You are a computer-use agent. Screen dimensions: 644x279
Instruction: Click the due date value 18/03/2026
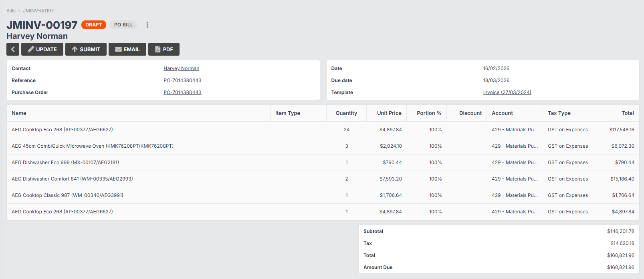pyautogui.click(x=496, y=80)
